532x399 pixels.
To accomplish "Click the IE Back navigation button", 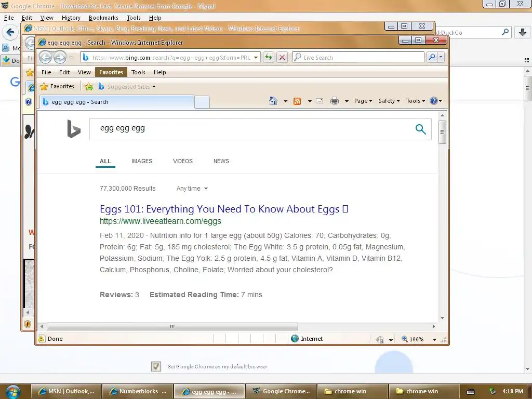I will 46,57.
